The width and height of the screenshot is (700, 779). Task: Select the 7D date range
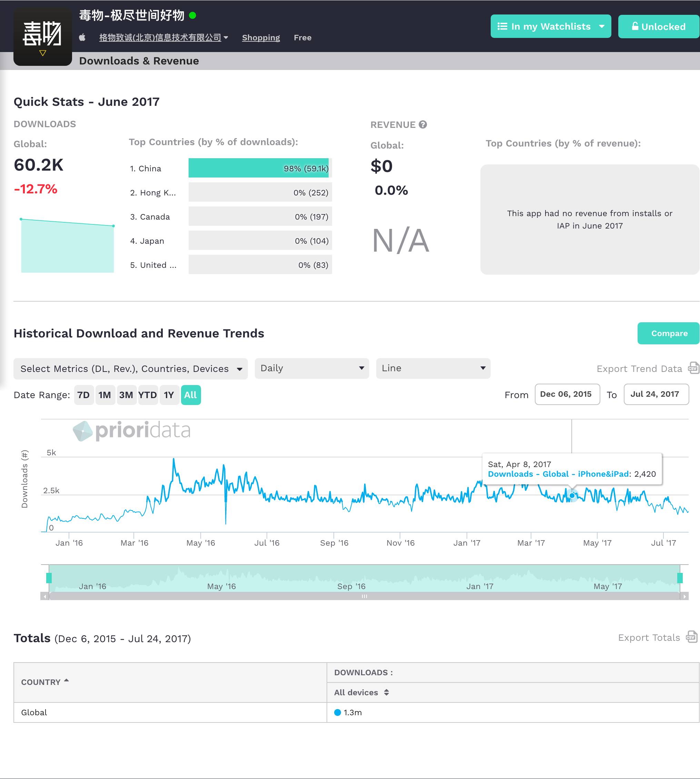83,395
